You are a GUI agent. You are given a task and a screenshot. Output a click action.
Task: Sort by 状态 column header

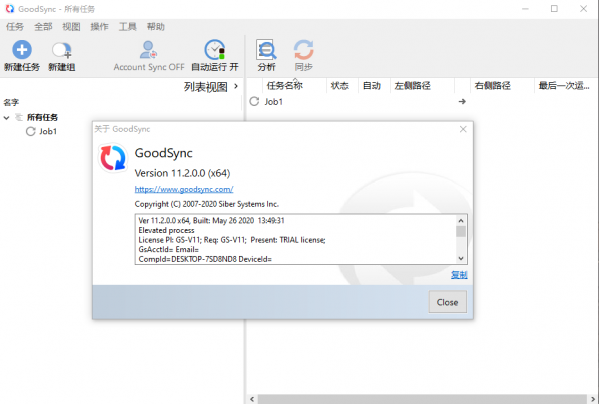coord(340,85)
